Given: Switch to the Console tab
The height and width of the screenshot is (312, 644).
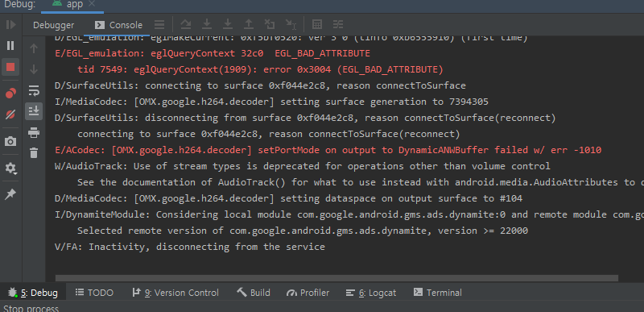Looking at the screenshot, I should pos(118,25).
